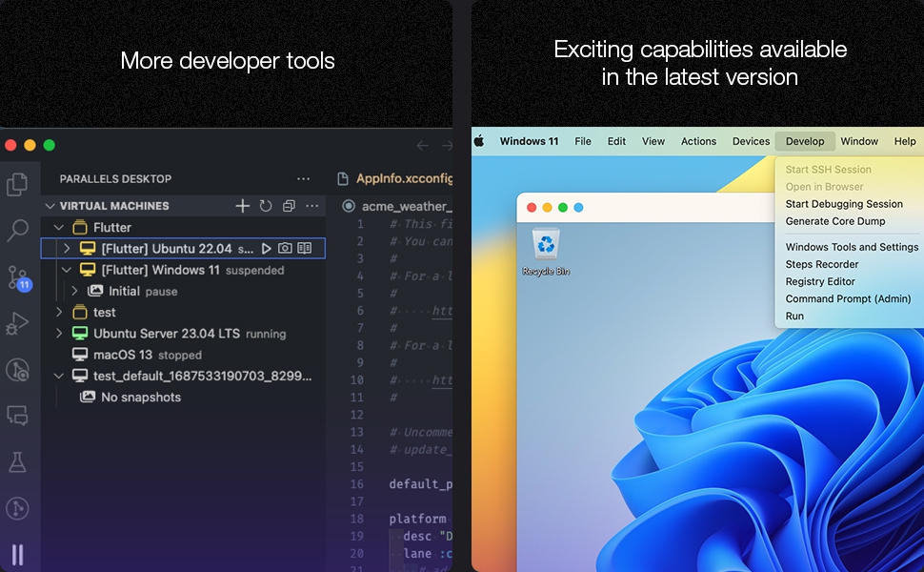Viewport: 924px width, 572px height.
Task: Click the 'platform' code text on line 18
Action: pyautogui.click(x=417, y=519)
